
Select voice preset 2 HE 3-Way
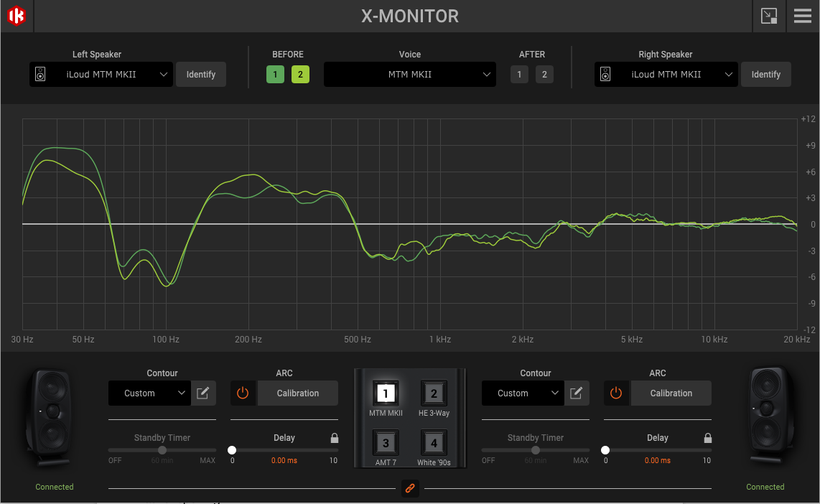point(434,393)
